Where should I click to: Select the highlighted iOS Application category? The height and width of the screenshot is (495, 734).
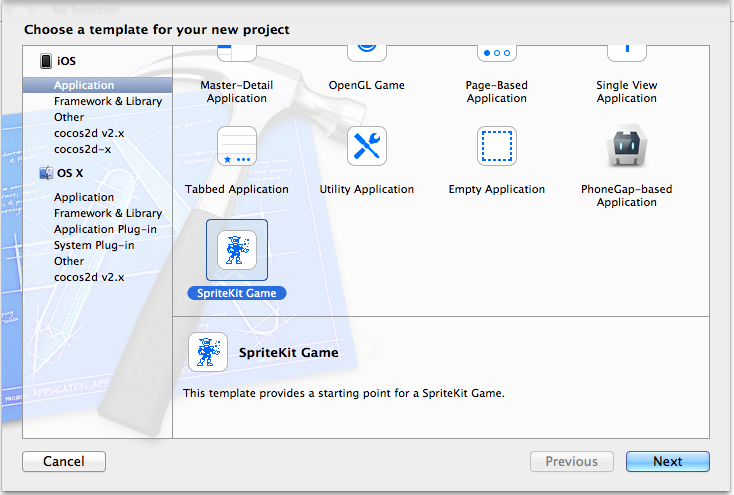tap(98, 85)
